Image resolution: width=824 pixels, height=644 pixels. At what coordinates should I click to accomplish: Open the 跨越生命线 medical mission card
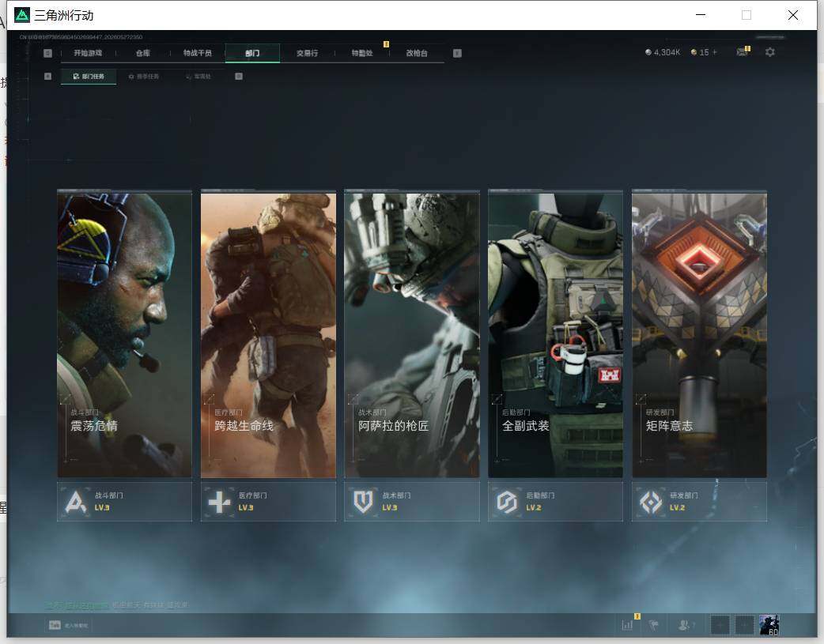click(x=268, y=334)
